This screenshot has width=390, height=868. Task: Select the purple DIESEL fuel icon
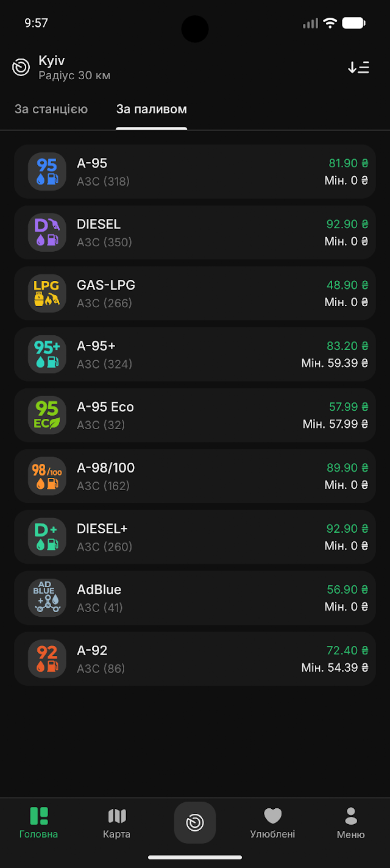(x=47, y=232)
